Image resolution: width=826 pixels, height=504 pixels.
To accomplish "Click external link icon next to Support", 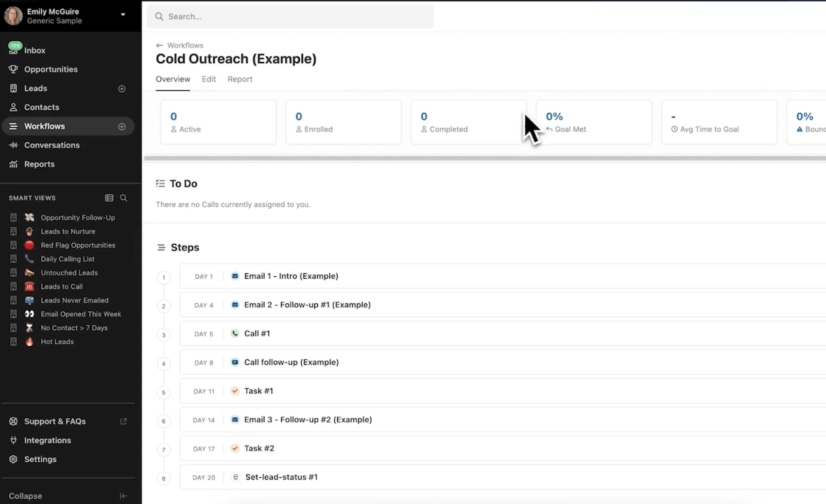I will (123, 421).
